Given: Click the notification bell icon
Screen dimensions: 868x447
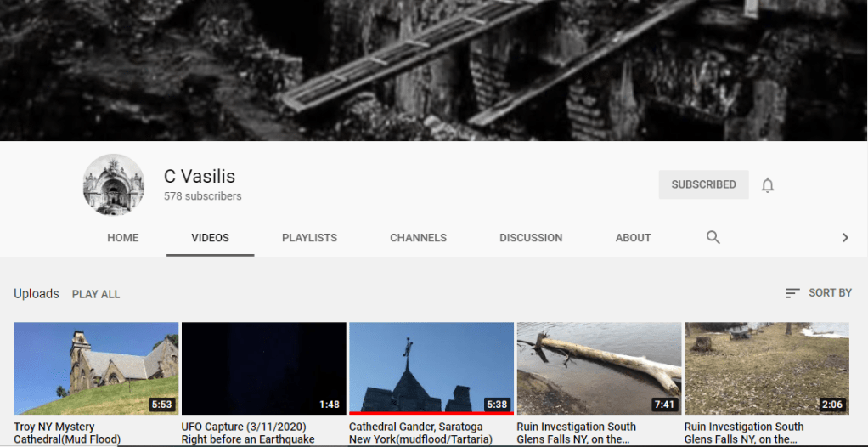Looking at the screenshot, I should 768,185.
